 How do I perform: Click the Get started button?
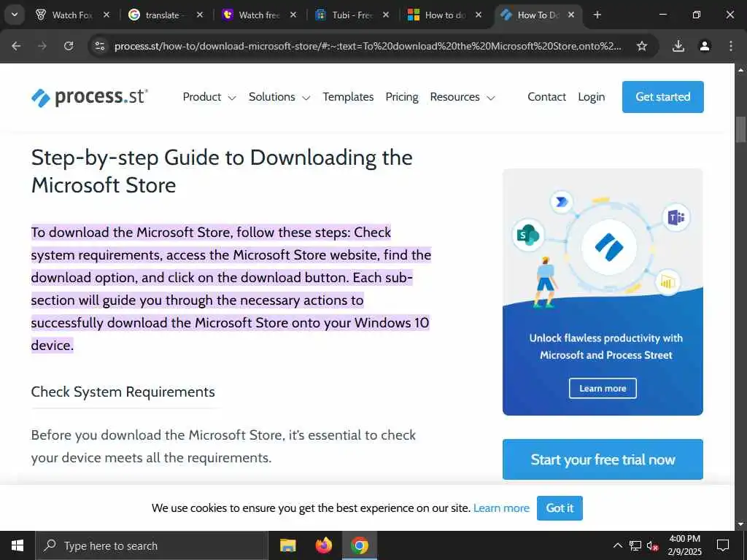(x=662, y=97)
